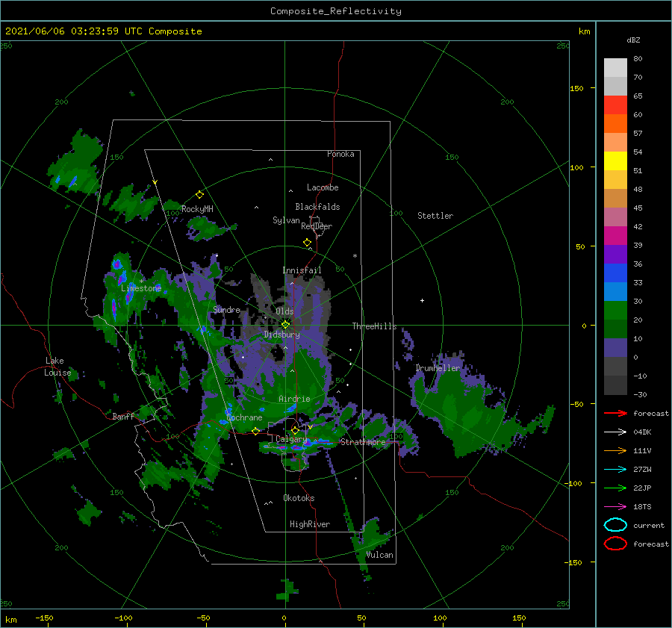This screenshot has width=672, height=628.
Task: Select the bright yellow 51-54 dBZ swatch
Action: (615, 161)
